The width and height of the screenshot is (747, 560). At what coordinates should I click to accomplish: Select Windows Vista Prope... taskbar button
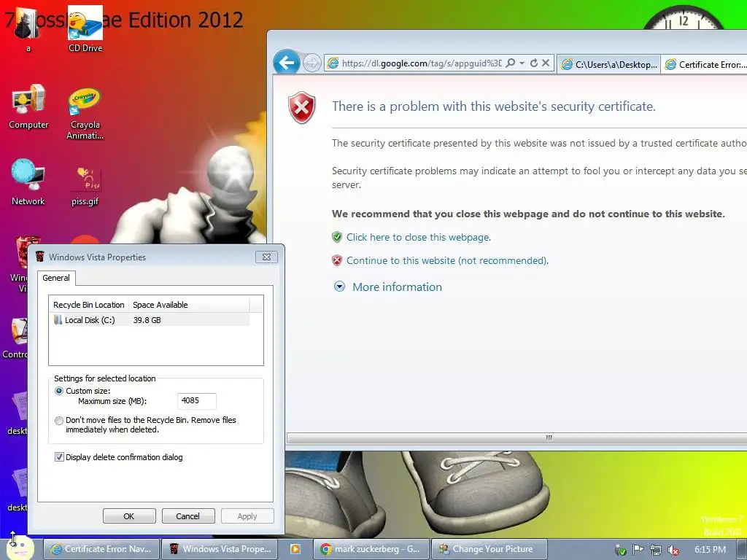(x=220, y=549)
